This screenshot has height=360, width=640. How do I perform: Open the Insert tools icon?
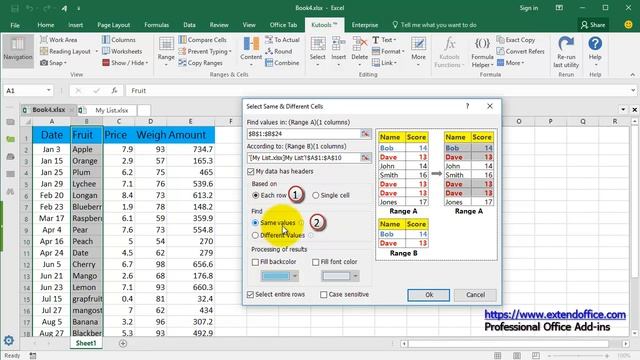point(338,44)
